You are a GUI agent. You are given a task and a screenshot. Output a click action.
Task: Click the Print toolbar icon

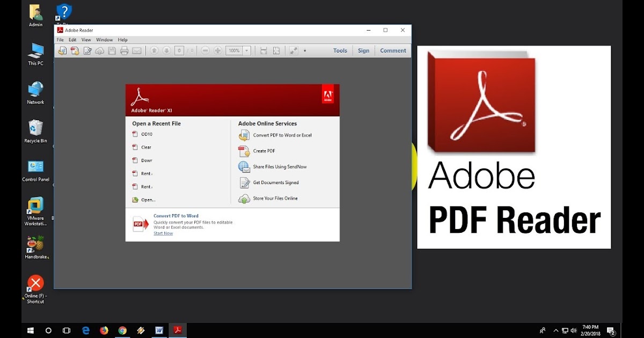[x=125, y=50]
